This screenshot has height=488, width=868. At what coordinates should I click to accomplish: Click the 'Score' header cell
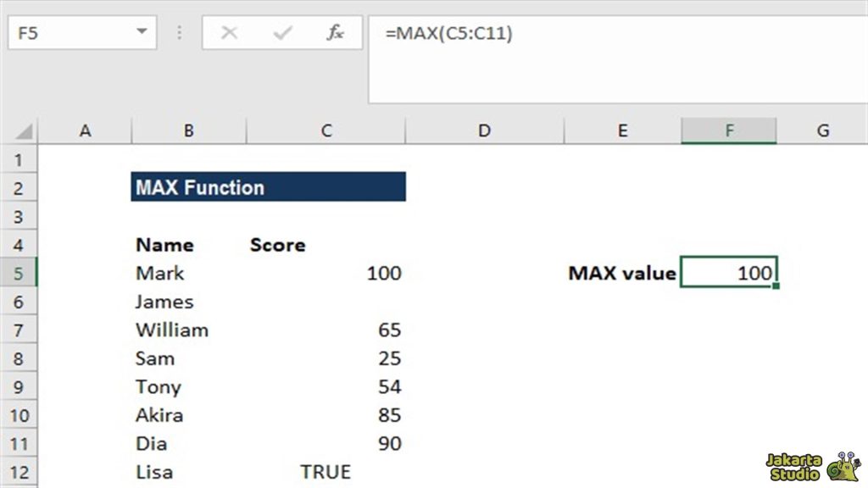pyautogui.click(x=326, y=245)
